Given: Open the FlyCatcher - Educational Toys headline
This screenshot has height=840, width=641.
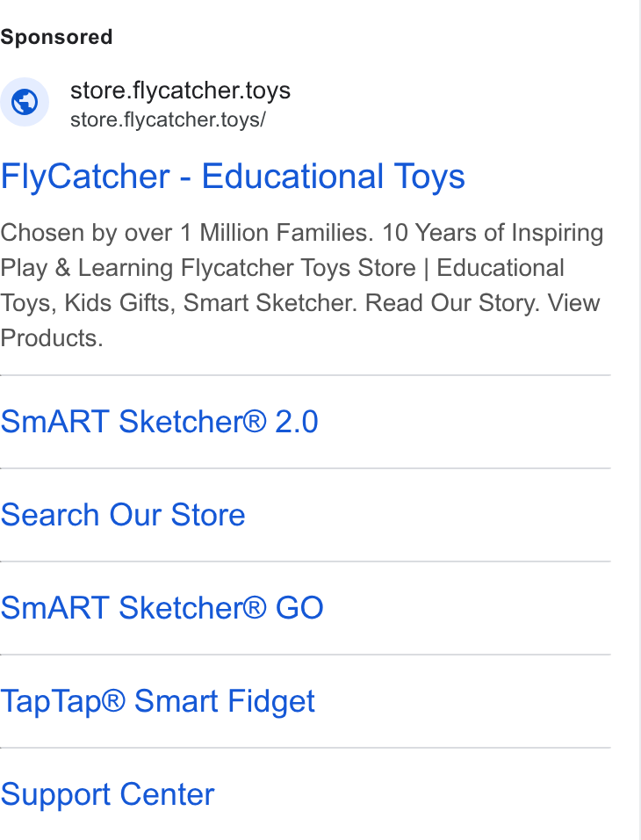Looking at the screenshot, I should pyautogui.click(x=233, y=177).
